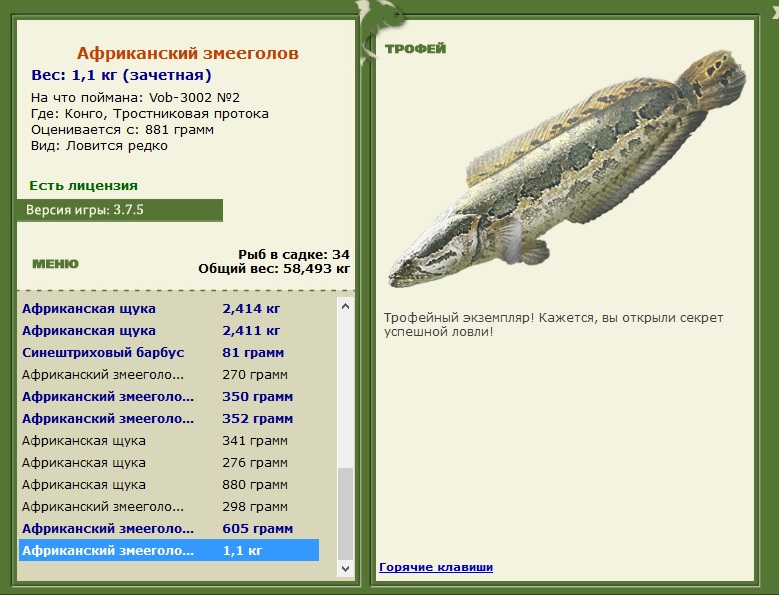Select Африканская щука 276 грамм entry
The width and height of the screenshot is (779, 595).
pos(169,462)
